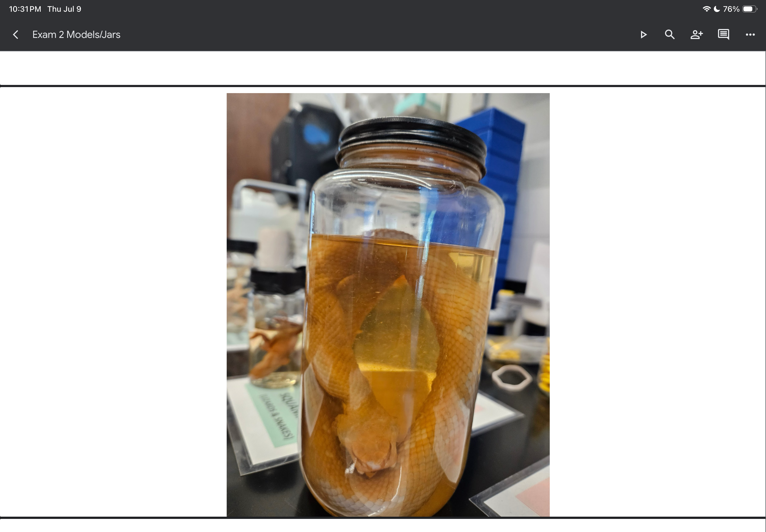The image size is (766, 532).
Task: Tap the Exam 2 Models/Jars title
Action: [76, 35]
